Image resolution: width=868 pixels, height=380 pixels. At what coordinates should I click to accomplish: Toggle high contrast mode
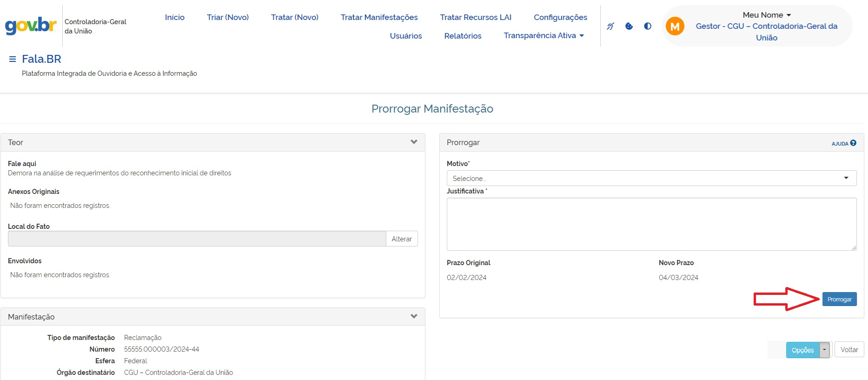click(648, 27)
